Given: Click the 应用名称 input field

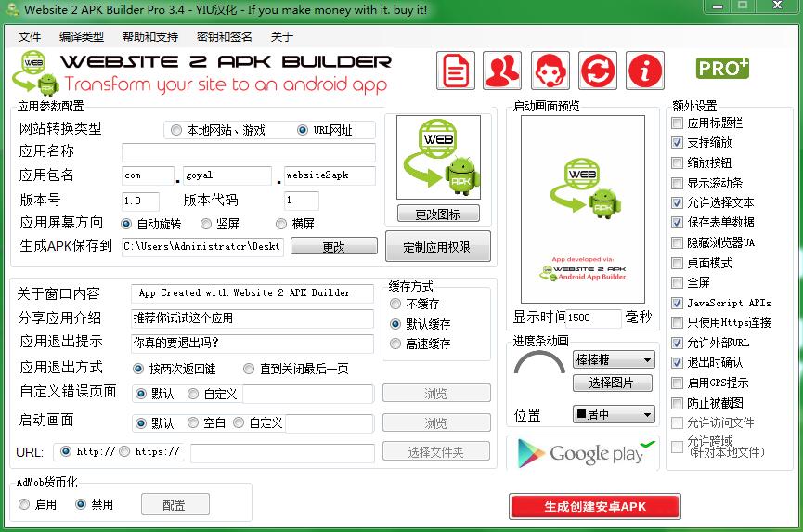Looking at the screenshot, I should coord(249,152).
